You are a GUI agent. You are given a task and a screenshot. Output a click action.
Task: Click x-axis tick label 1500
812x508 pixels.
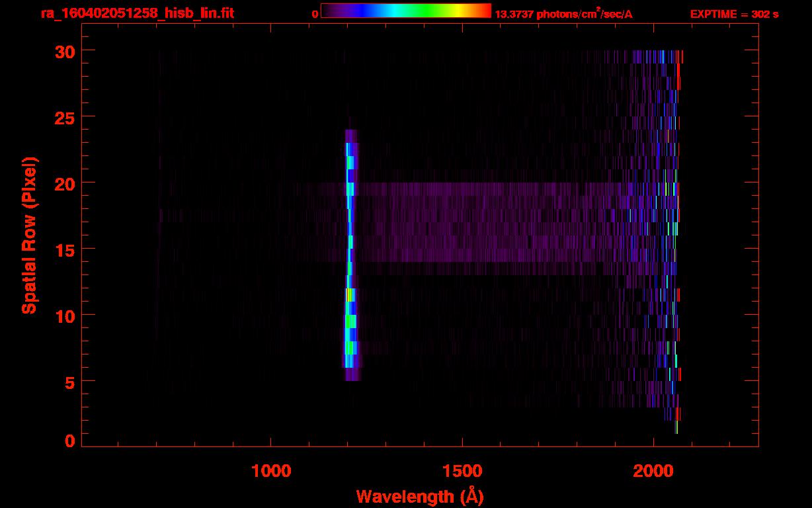[462, 470]
